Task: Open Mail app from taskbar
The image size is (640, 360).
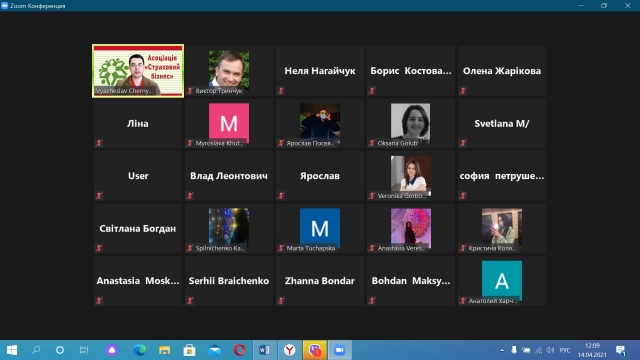Action: coord(215,350)
